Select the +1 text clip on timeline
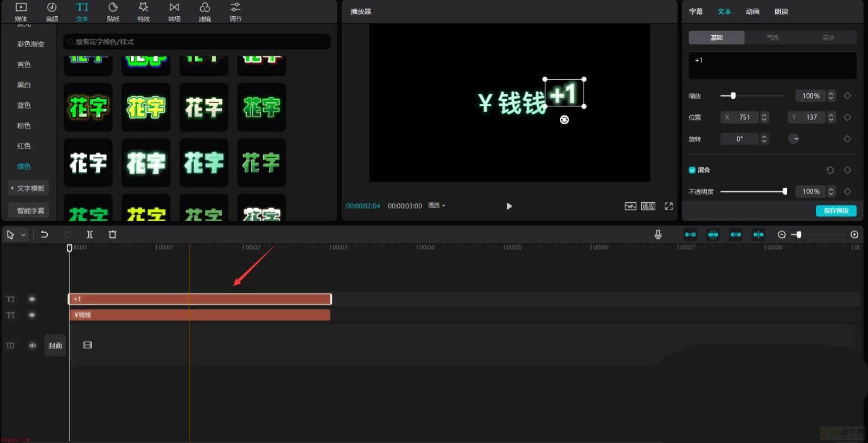 click(x=200, y=299)
